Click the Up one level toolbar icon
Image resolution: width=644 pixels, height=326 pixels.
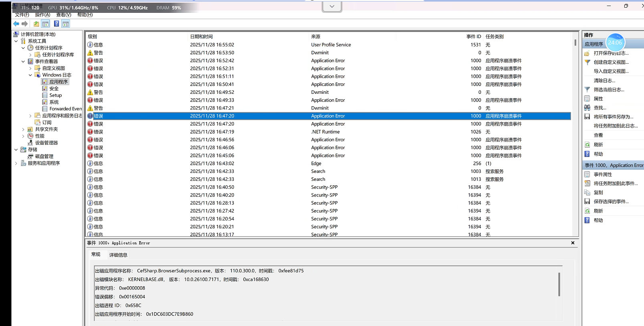pos(36,24)
